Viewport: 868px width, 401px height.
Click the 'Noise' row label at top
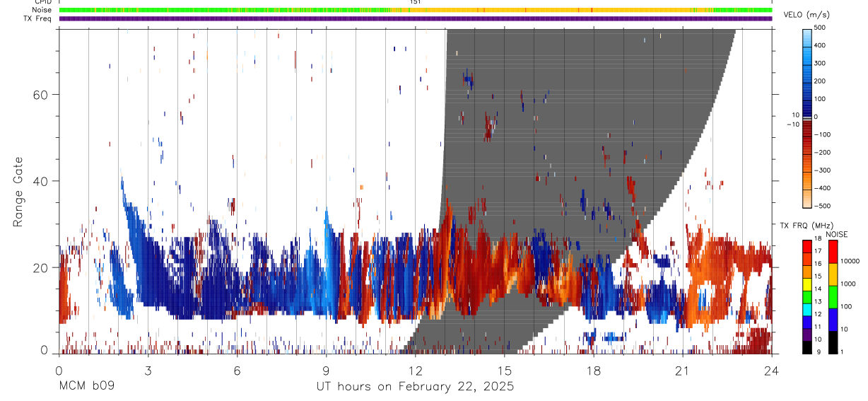pyautogui.click(x=43, y=10)
